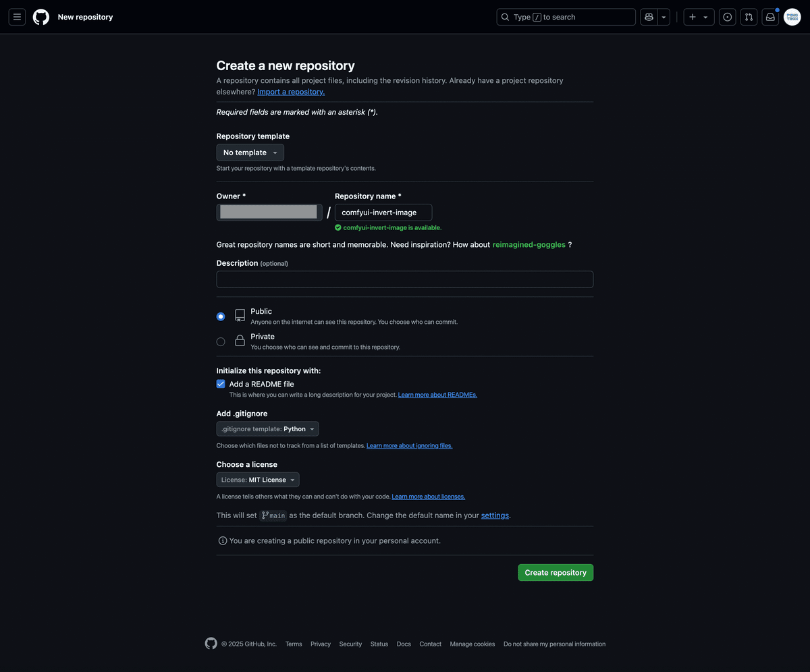
Task: Open Learn more about READMEs link
Action: point(437,395)
